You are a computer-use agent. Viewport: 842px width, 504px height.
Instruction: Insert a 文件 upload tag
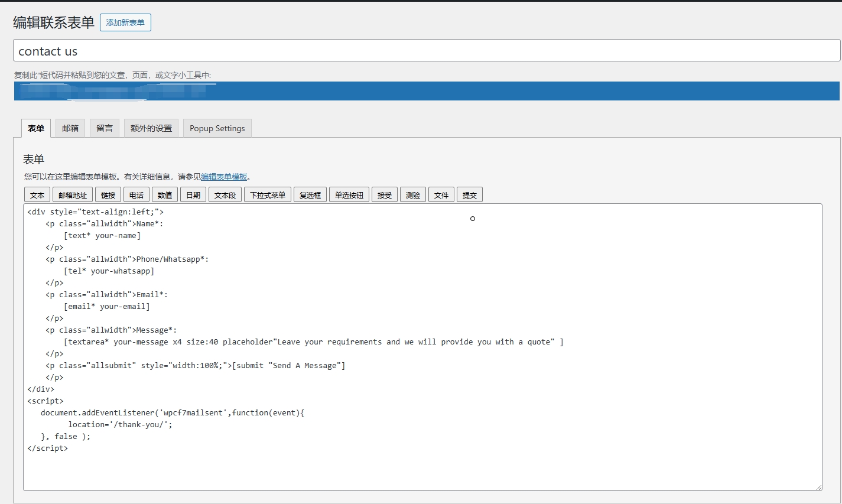441,195
